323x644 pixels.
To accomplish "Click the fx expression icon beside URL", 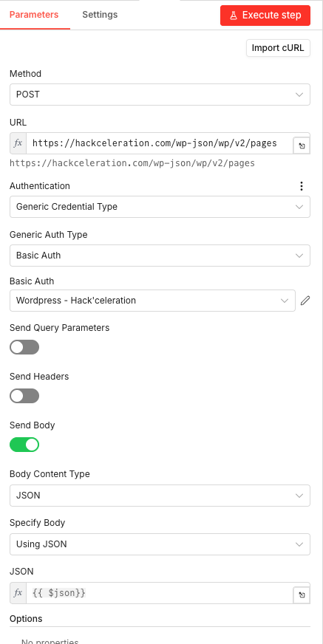I will 18,143.
